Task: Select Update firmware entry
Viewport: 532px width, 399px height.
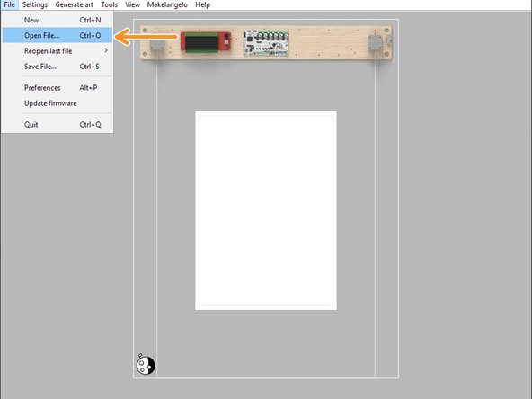Action: pos(57,103)
